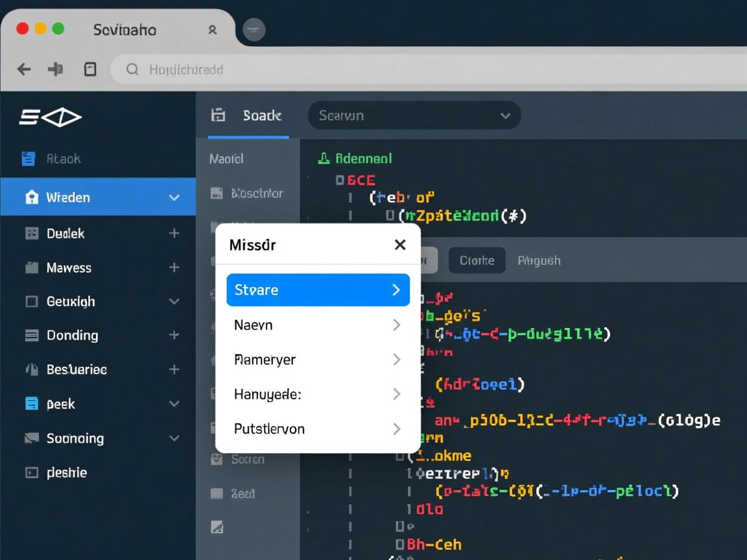747x560 pixels.
Task: Click the Rtaok document icon
Action: (x=29, y=159)
